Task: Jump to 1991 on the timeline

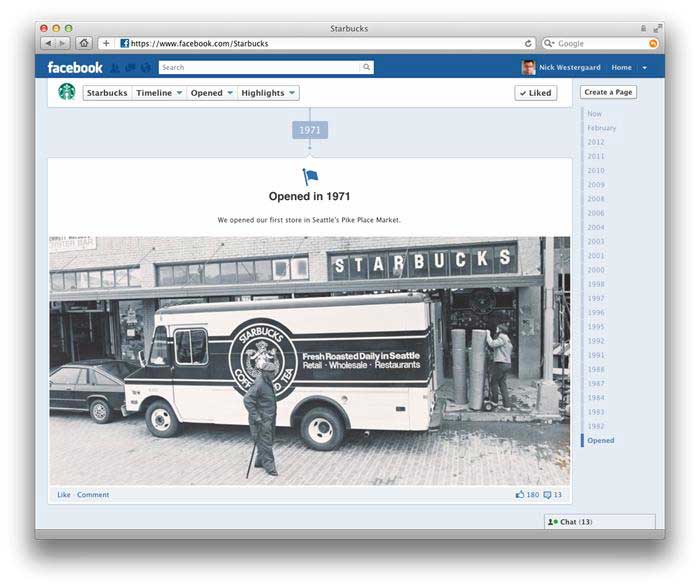Action: [596, 355]
